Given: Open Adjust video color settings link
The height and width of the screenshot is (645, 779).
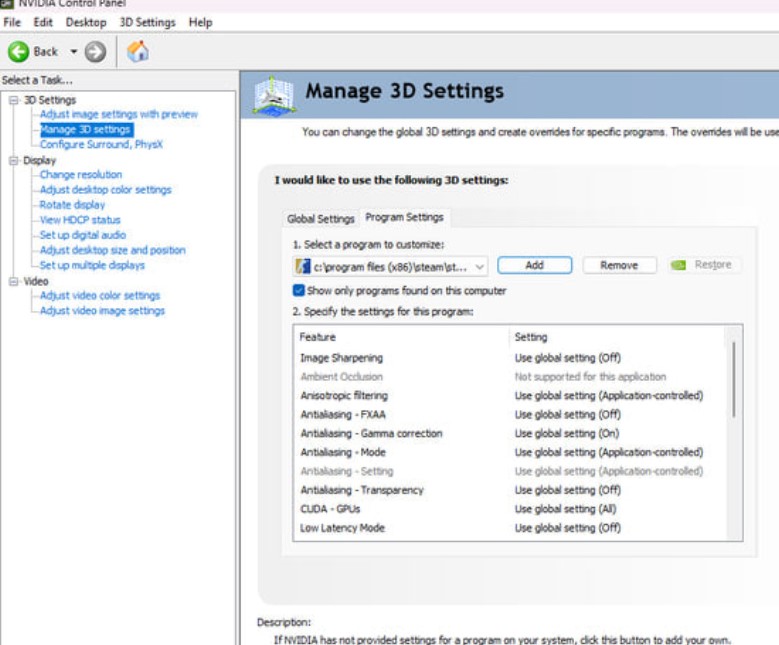Looking at the screenshot, I should point(100,296).
